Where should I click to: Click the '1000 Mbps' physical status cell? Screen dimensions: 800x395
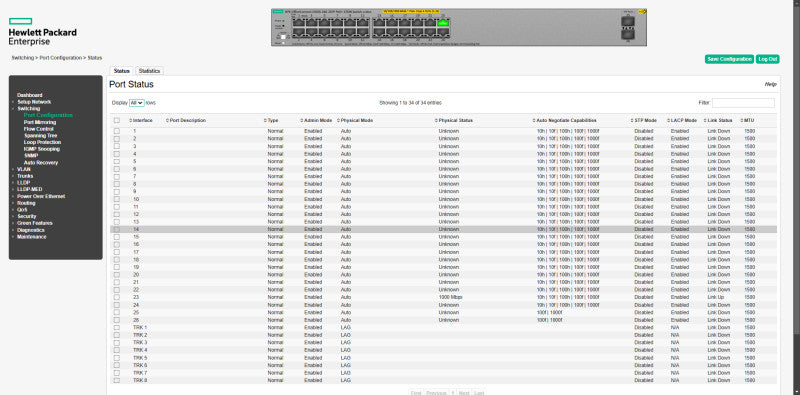[x=450, y=297]
